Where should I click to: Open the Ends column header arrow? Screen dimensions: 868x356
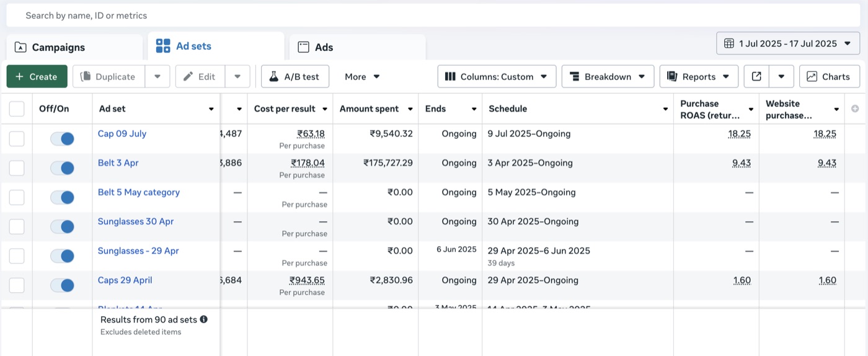tap(474, 109)
